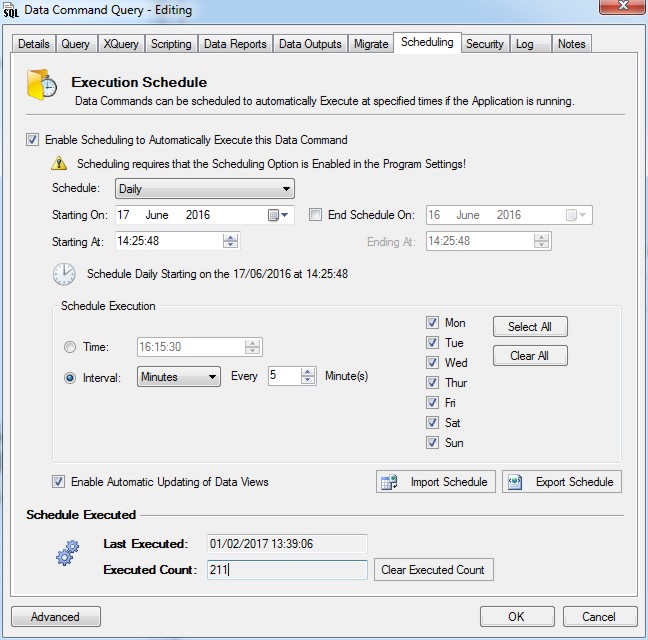Uncheck the Sat day checkbox
648x640 pixels.
pos(432,423)
